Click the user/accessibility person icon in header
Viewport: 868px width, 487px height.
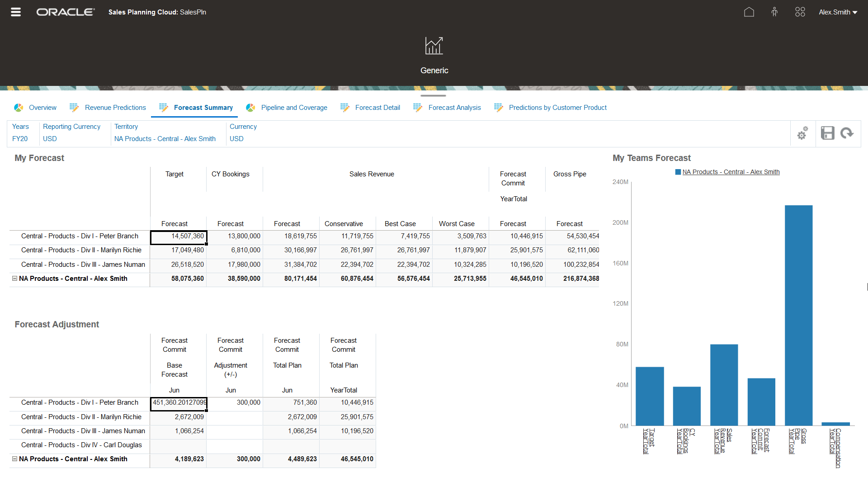[774, 12]
